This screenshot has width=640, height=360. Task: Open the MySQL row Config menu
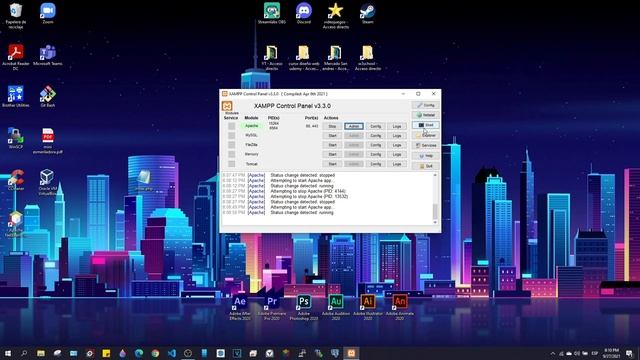point(376,136)
